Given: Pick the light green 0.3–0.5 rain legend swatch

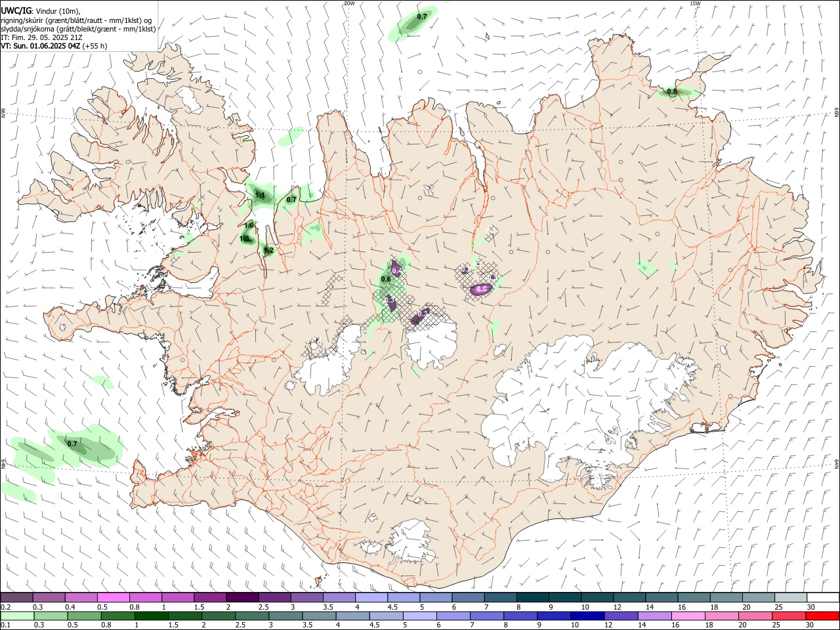Looking at the screenshot, I should [x=50, y=616].
